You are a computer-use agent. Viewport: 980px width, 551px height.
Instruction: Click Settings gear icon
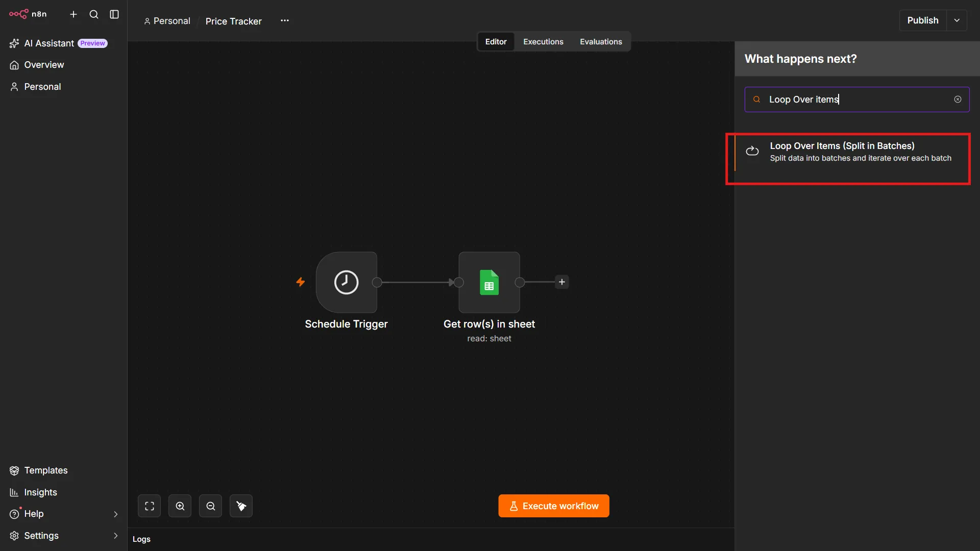14,536
